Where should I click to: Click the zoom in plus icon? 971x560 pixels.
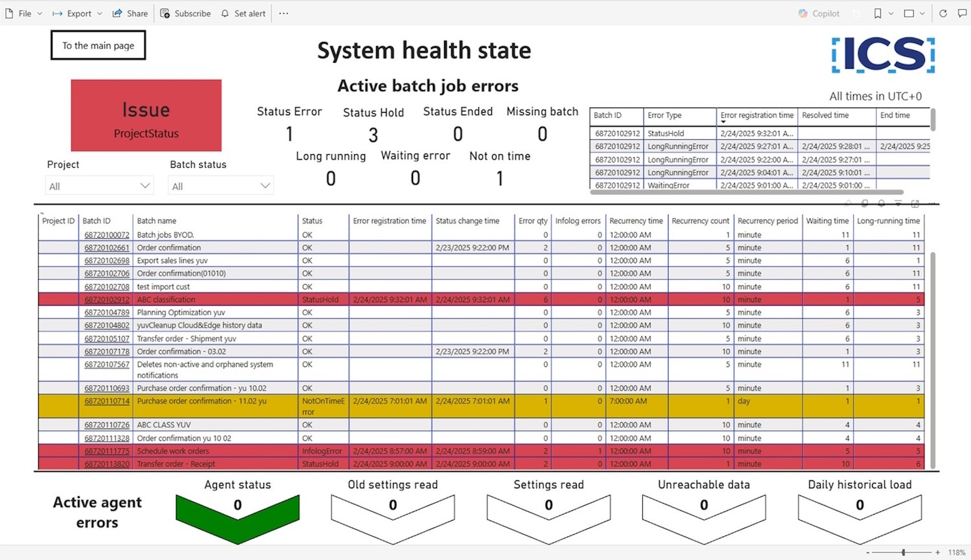[x=937, y=552]
